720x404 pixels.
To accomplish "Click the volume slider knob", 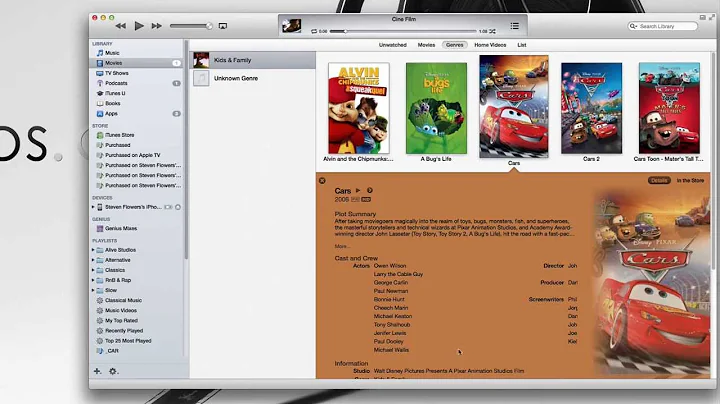I will click(x=209, y=26).
